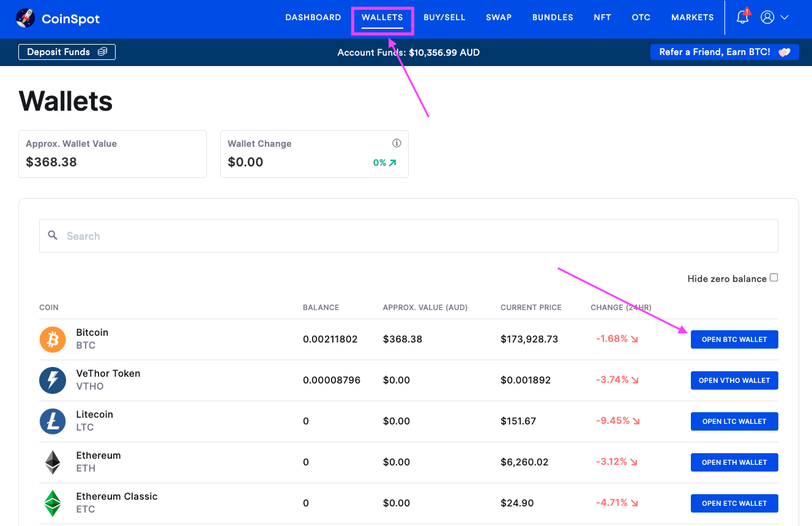Open the ETC wallet
This screenshot has height=526, width=812.
[734, 503]
